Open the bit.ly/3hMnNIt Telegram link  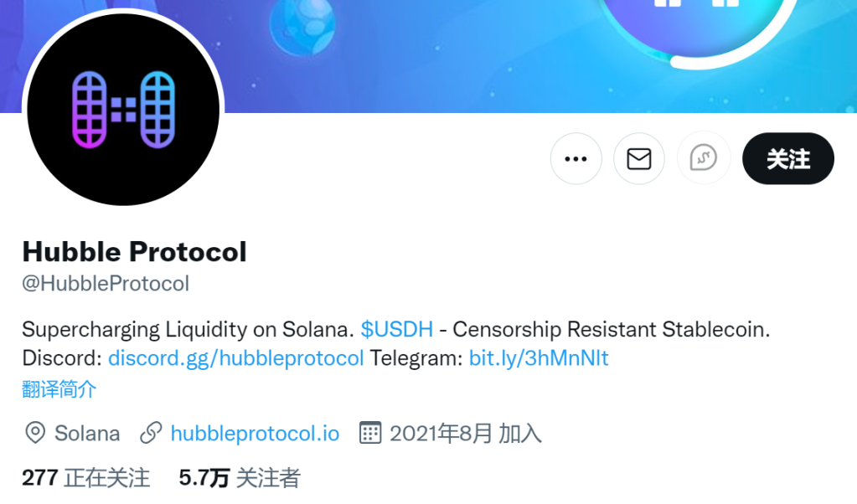pos(539,358)
